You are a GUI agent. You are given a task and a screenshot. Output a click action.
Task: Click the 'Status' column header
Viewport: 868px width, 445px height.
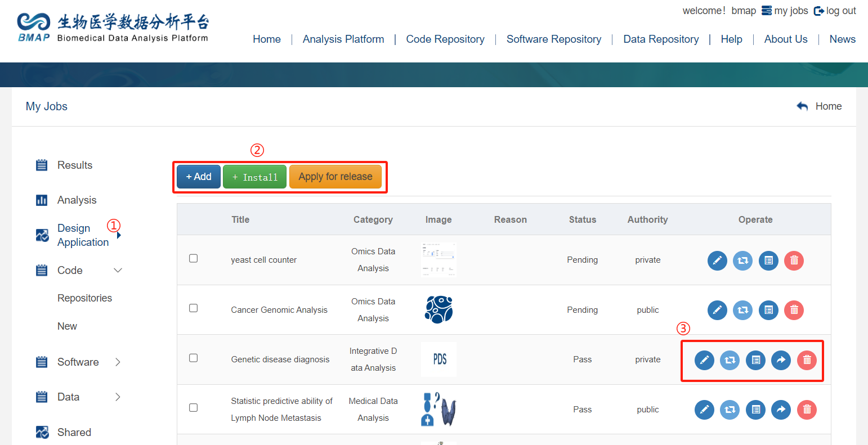pos(583,219)
